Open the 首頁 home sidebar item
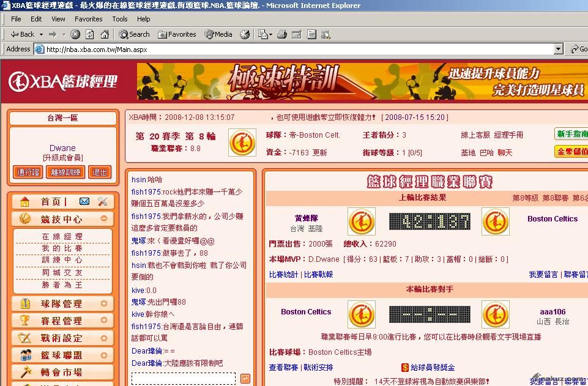The height and width of the screenshot is (386, 588). pos(51,202)
